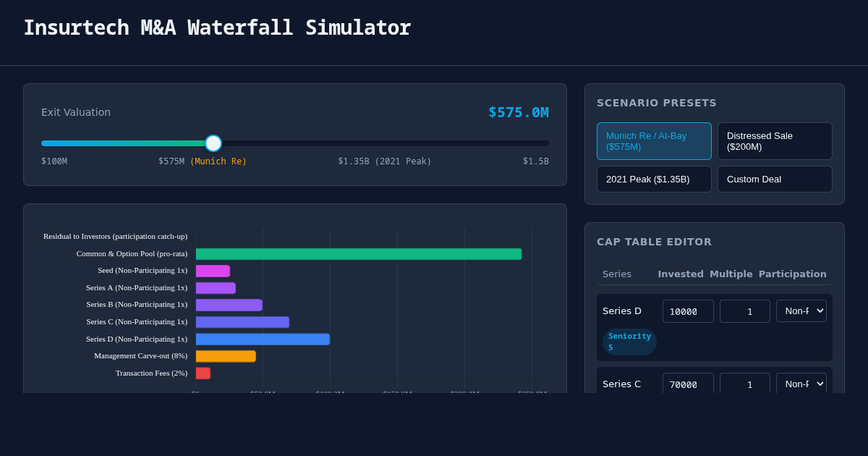Click the 'Series' column header
Screen dimensions: 868x456
(x=617, y=274)
